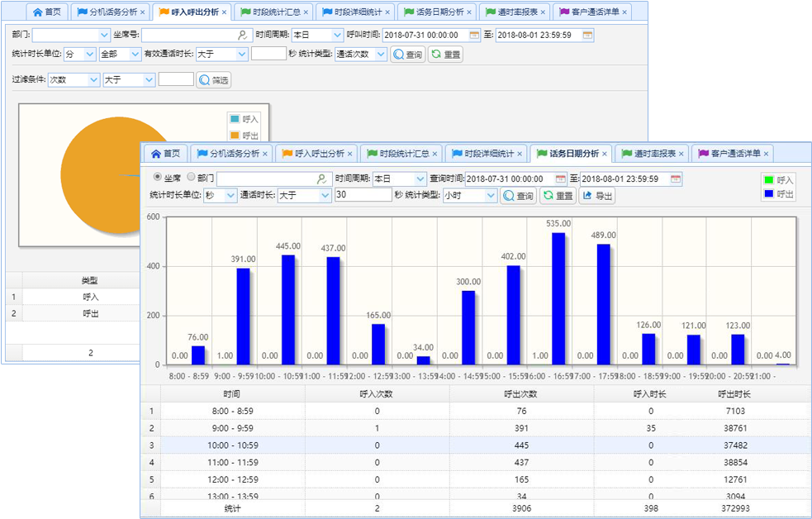Viewport: 812px width, 519px height.
Task: Click 重置 button in the 呼入呼出分析 window
Action: [x=445, y=55]
